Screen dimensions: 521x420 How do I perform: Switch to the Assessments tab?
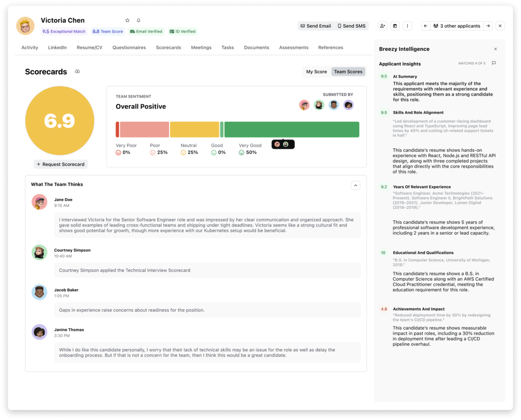pos(294,47)
